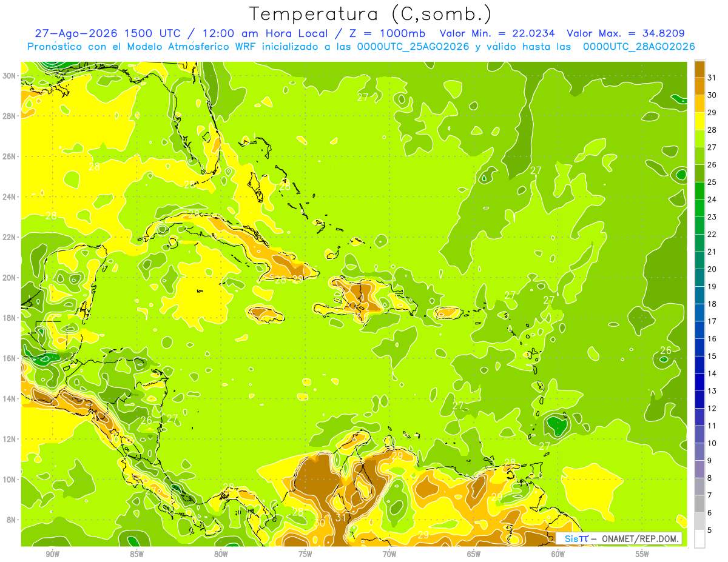The width and height of the screenshot is (728, 562).
Task: Click the latitude axis label "28N"
Action: [10, 116]
